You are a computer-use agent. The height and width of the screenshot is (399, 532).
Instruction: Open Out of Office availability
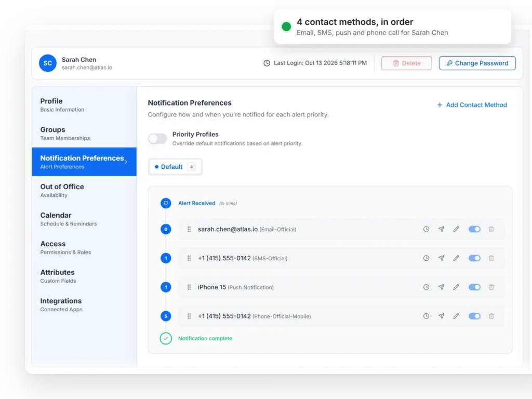(x=84, y=190)
